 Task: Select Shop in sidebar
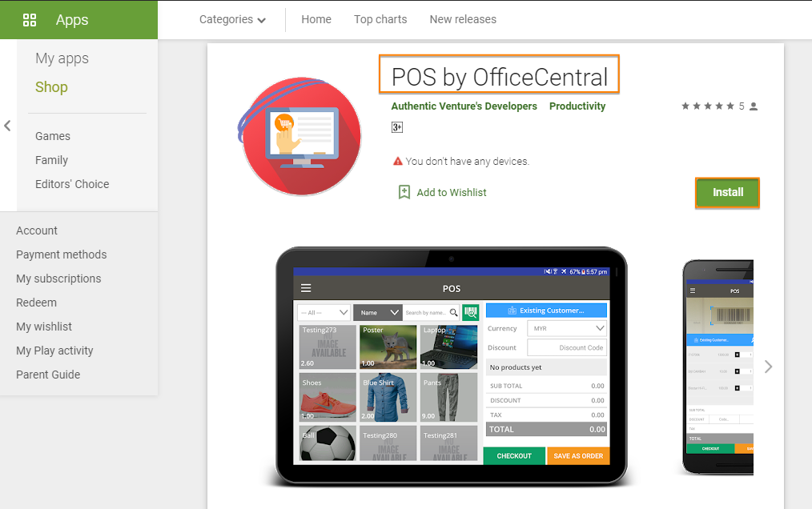[51, 87]
